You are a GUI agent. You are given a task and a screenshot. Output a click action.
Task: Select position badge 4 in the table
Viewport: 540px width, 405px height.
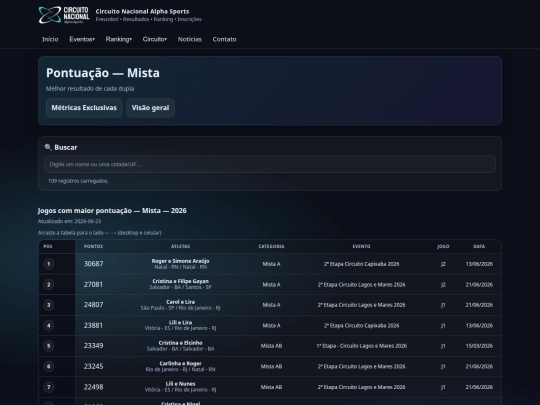pos(49,325)
